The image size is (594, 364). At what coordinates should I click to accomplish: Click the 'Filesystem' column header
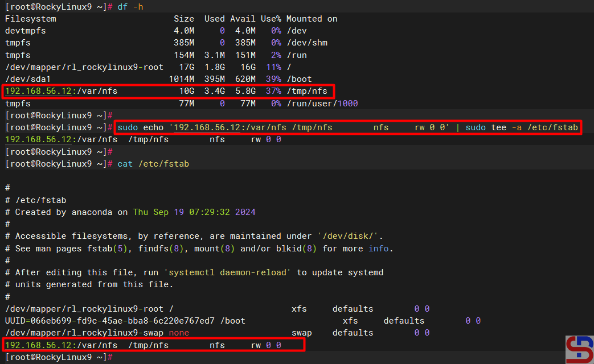[30, 19]
